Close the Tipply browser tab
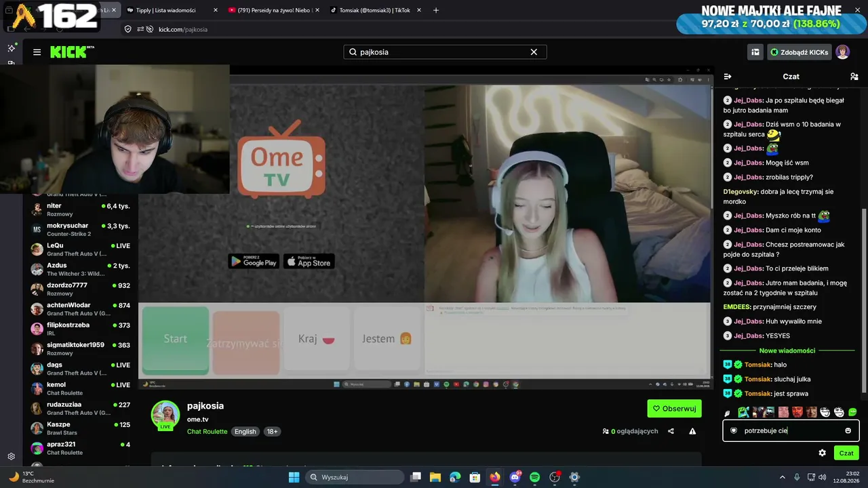Viewport: 868px width, 488px height. click(x=216, y=10)
